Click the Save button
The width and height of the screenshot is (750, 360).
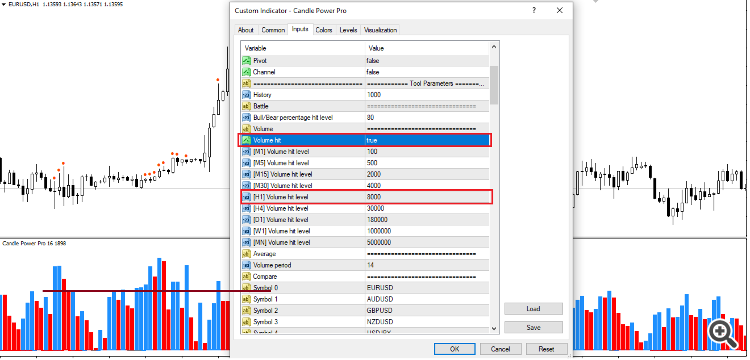(x=533, y=327)
